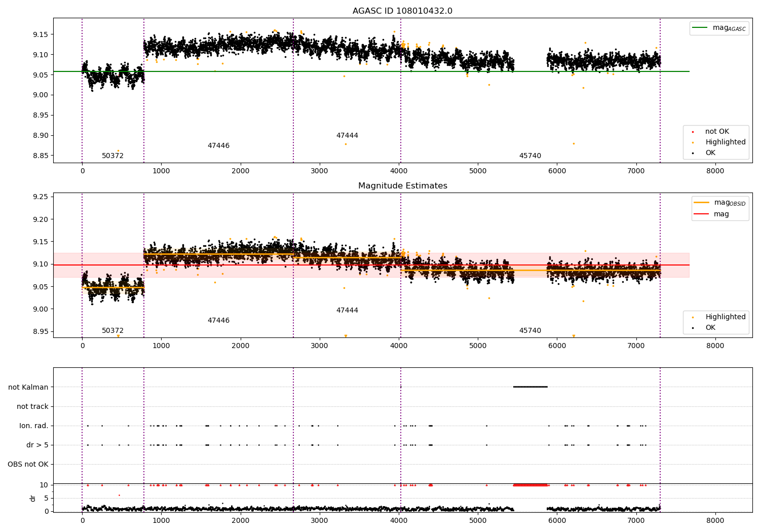The height and width of the screenshot is (532, 760).
Task: Click obsid label 47446 in the top plot
Action: [218, 146]
